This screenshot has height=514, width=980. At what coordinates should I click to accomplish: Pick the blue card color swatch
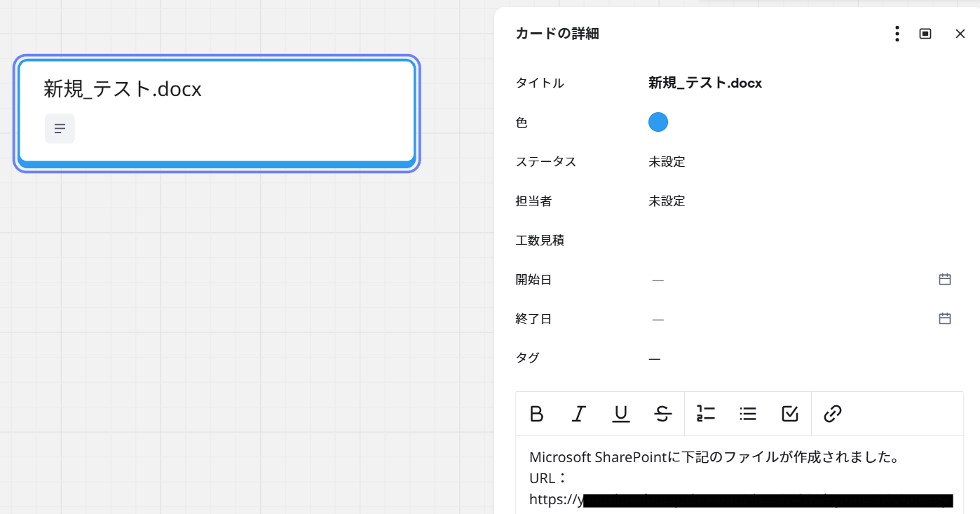(658, 122)
